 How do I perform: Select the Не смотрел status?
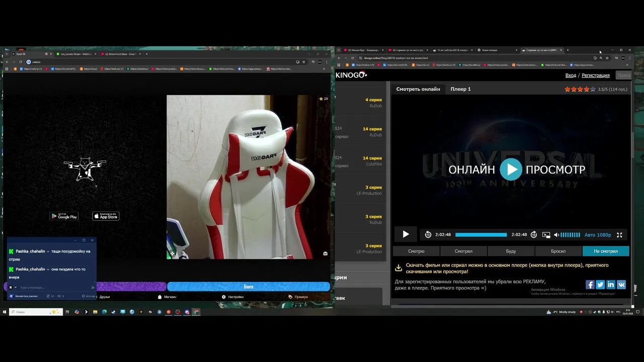(x=605, y=251)
